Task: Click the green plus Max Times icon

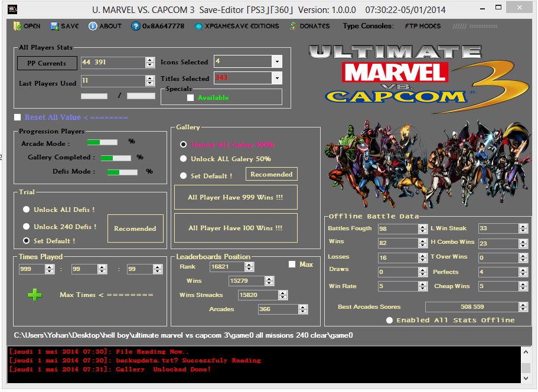Action: (35, 295)
